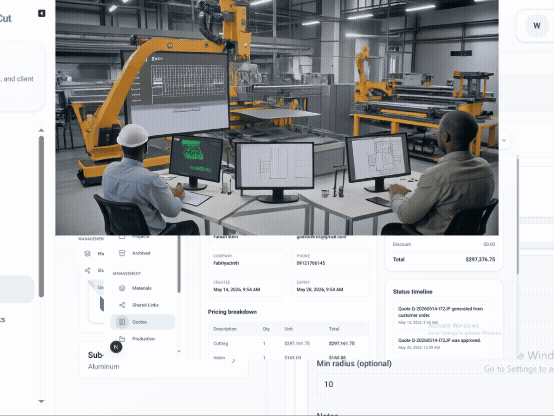Image resolution: width=554 pixels, height=416 pixels.
Task: Select the Materials label in Management
Action: (142, 288)
